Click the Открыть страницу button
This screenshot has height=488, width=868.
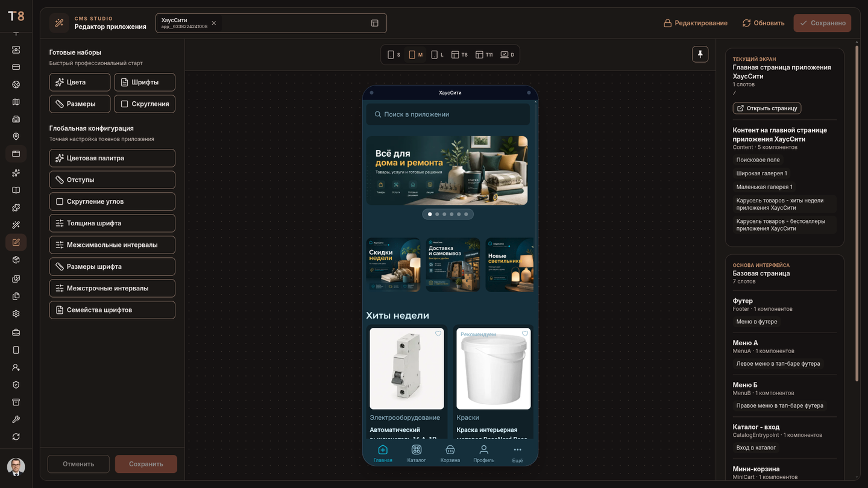coord(767,108)
